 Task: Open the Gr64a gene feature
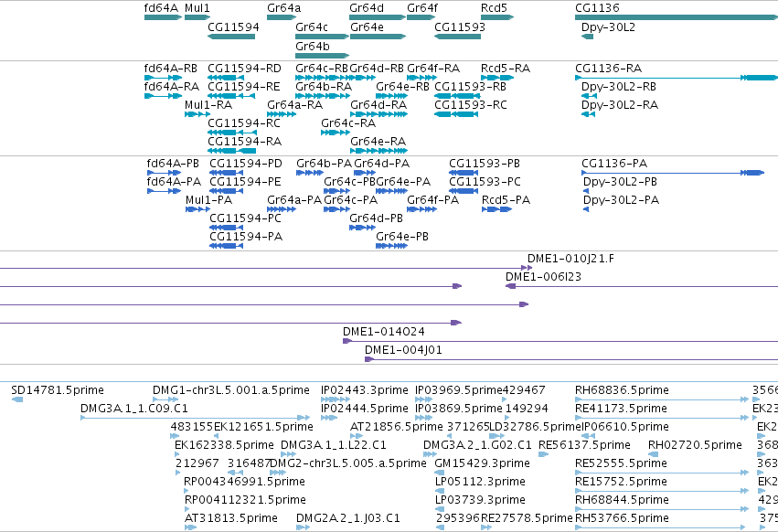[x=282, y=17]
